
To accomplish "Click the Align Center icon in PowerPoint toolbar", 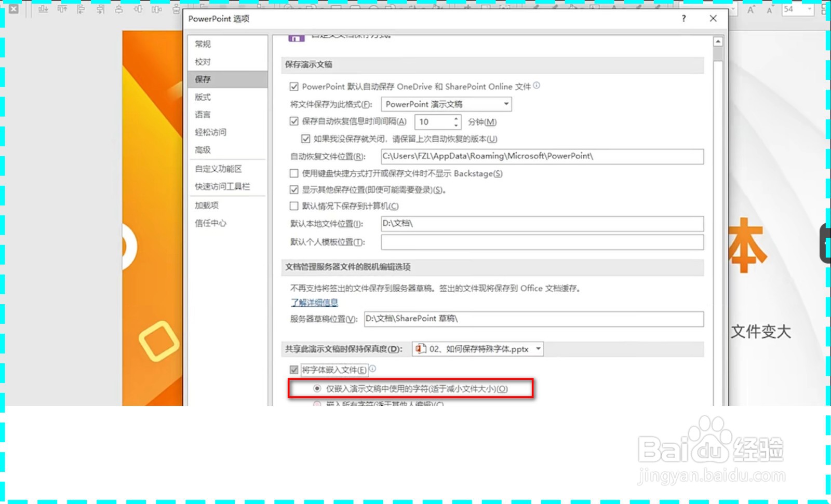I will point(119,9).
